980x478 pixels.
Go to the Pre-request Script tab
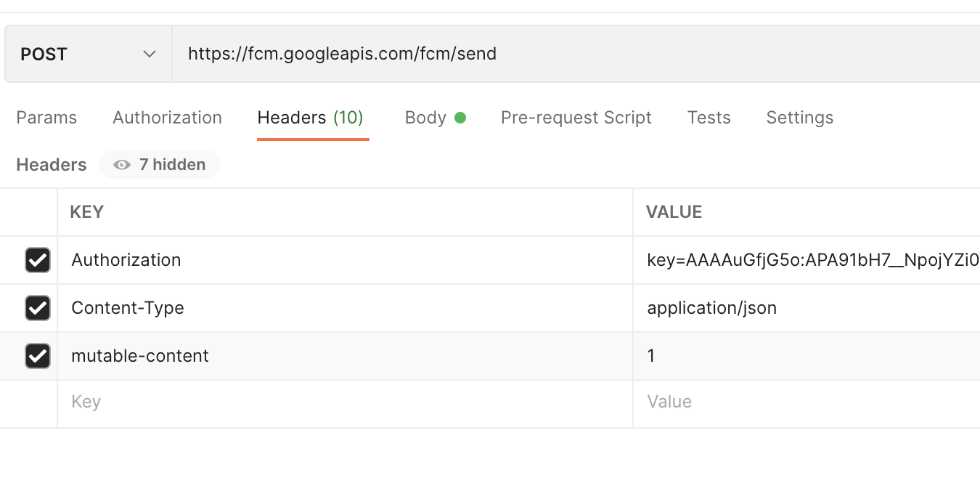pos(576,118)
